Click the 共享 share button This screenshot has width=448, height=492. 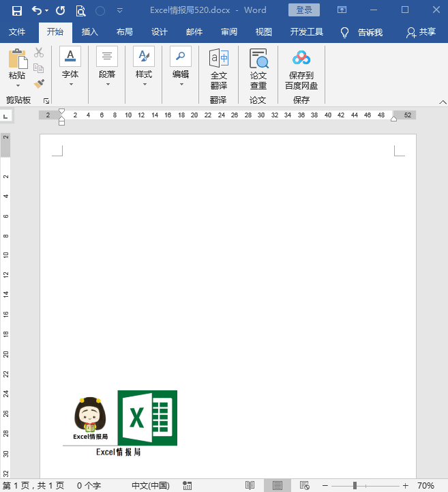(x=421, y=32)
